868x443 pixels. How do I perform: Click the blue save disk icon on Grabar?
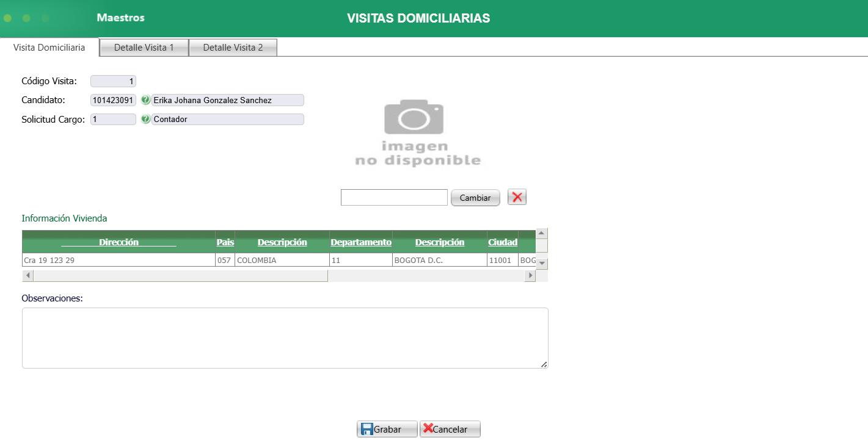[x=368, y=428]
